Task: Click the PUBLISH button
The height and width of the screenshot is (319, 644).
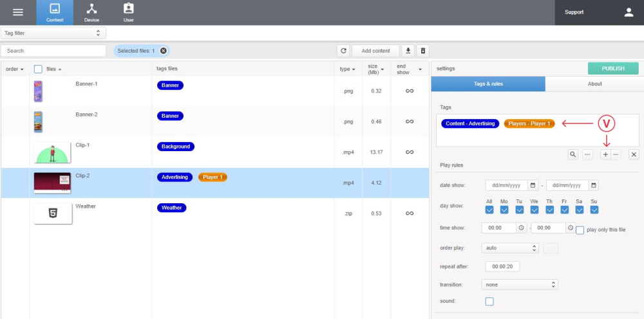Action: coord(613,68)
